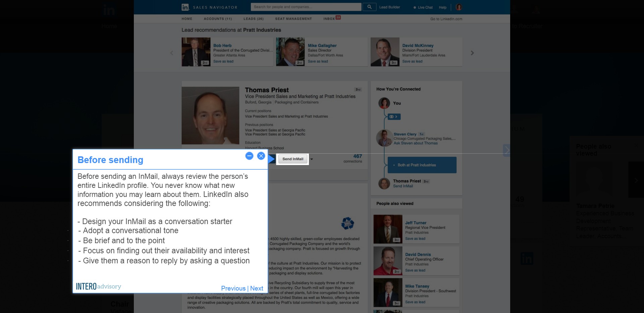The width and height of the screenshot is (644, 313).
Task: Click the Send InMail button
Action: click(293, 159)
